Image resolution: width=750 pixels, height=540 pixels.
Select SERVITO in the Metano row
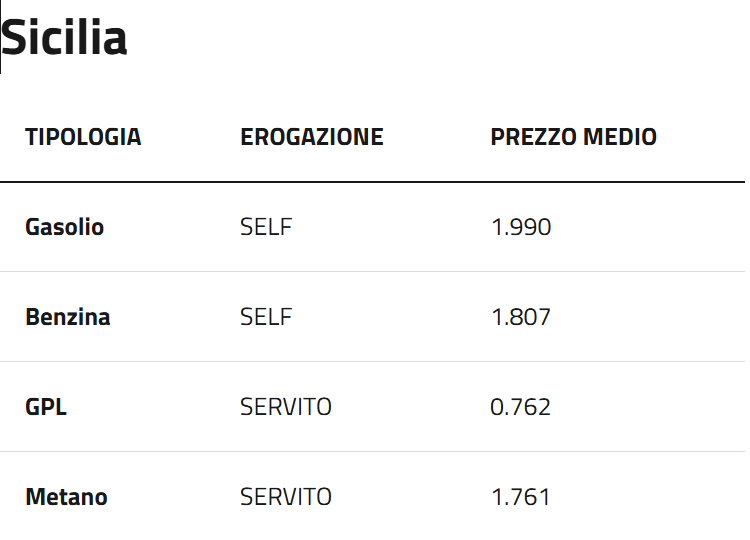[x=286, y=497]
